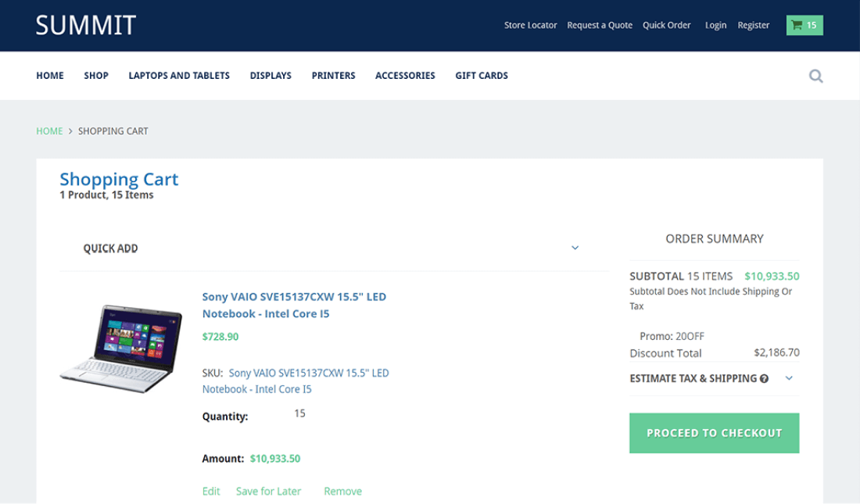Browse the Accessories category
860x504 pixels.
coord(405,75)
